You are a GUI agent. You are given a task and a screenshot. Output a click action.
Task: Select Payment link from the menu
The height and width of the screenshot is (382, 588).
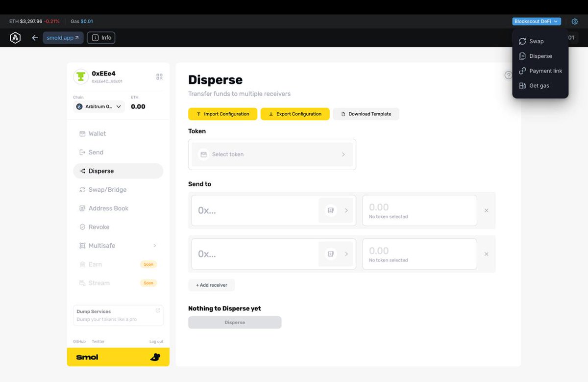(540, 71)
